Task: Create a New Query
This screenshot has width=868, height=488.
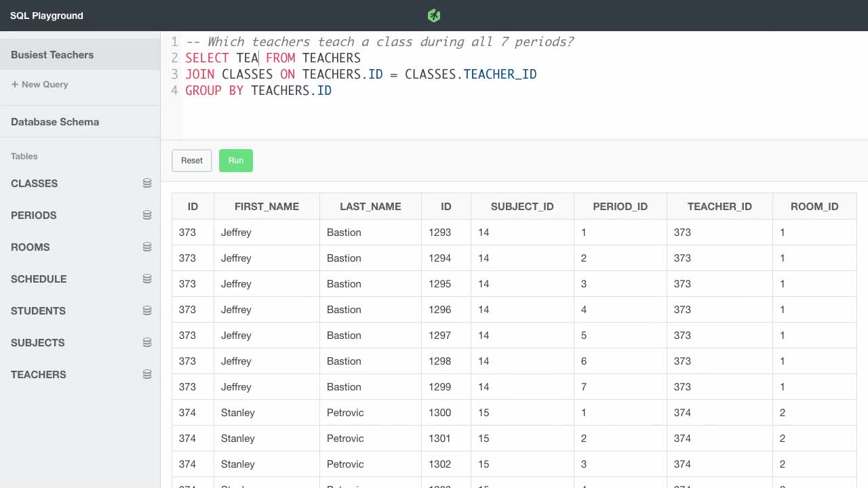Action: (39, 84)
